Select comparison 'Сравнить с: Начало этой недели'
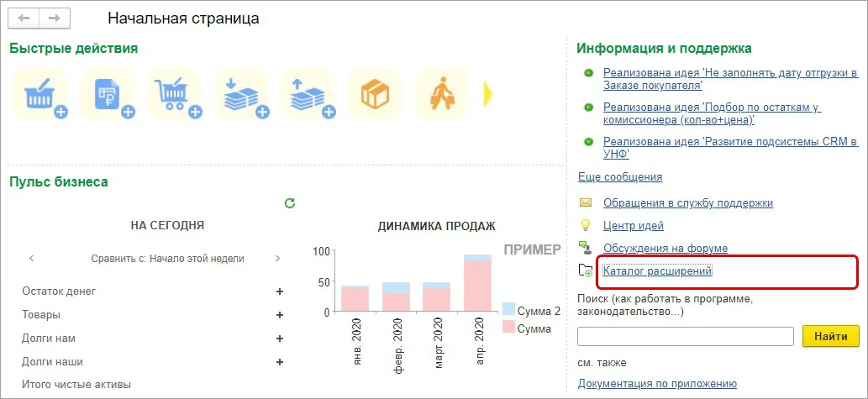868x399 pixels. click(167, 259)
